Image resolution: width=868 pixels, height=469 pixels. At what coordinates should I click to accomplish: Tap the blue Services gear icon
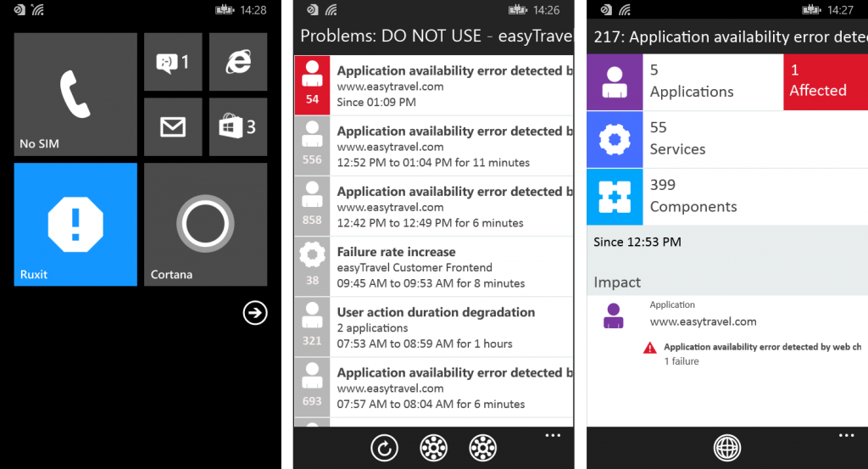point(615,140)
